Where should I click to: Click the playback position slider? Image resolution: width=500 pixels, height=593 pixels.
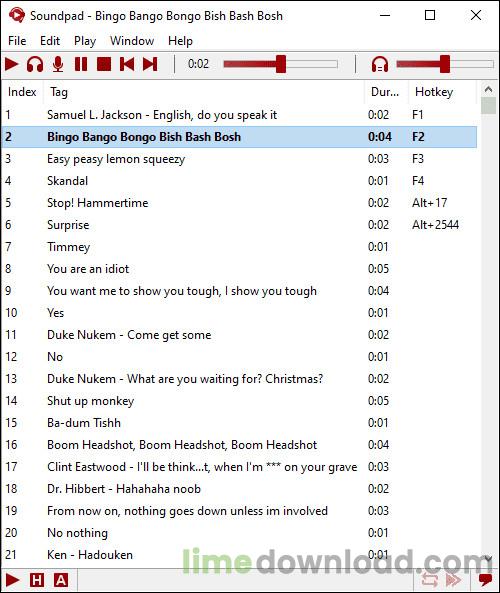click(x=280, y=64)
